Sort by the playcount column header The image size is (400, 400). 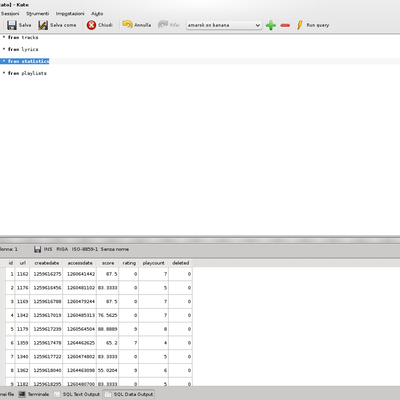point(154,263)
